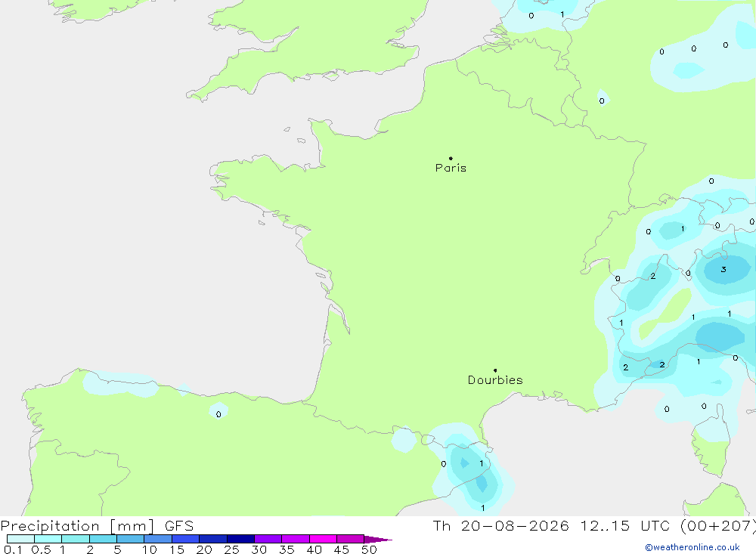The height and width of the screenshot is (554, 756).
Task: Click the "25" legend scale label
Action: click(x=231, y=549)
